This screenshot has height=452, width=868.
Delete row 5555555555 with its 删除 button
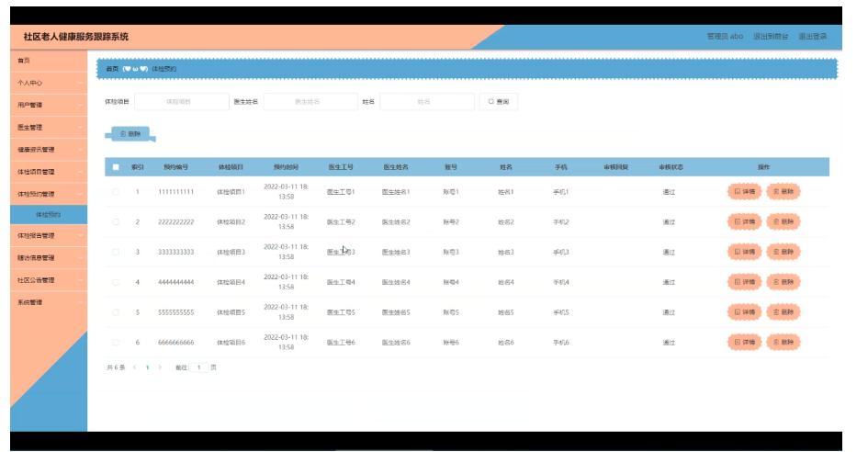[x=783, y=311]
